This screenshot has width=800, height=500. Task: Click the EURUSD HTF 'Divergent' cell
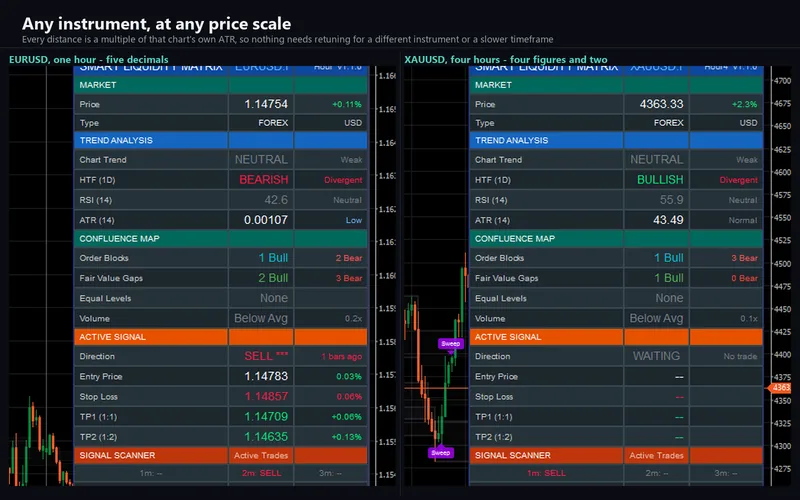pyautogui.click(x=343, y=180)
